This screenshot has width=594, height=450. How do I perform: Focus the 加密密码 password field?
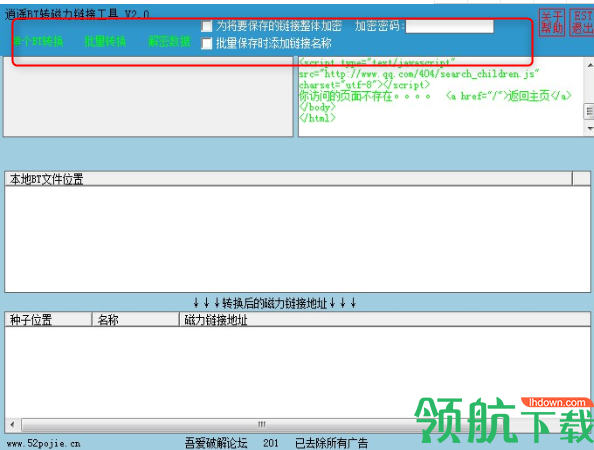[x=449, y=27]
